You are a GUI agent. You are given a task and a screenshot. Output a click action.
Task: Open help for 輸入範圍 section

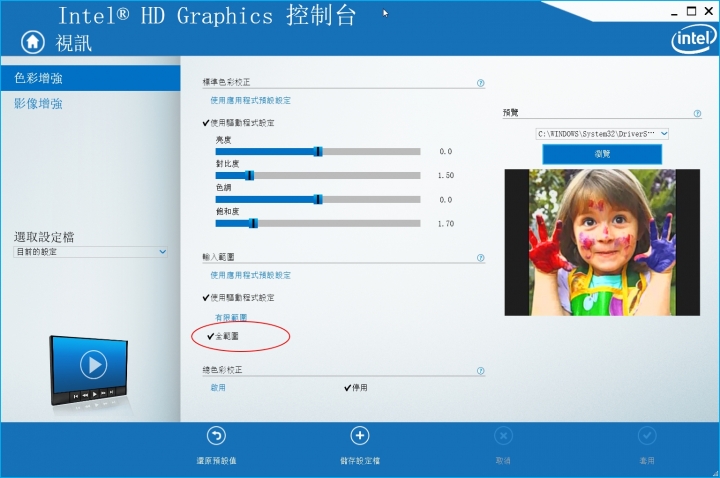[x=480, y=258]
